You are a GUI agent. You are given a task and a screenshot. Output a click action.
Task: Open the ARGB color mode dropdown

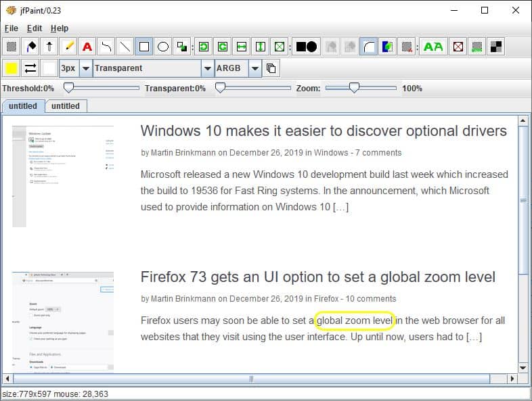(254, 68)
